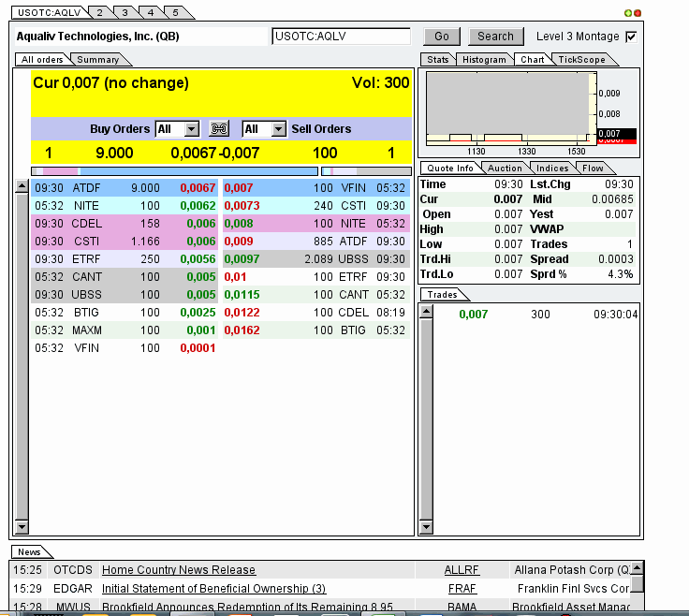Click the ALLRF ticker link

coord(462,570)
